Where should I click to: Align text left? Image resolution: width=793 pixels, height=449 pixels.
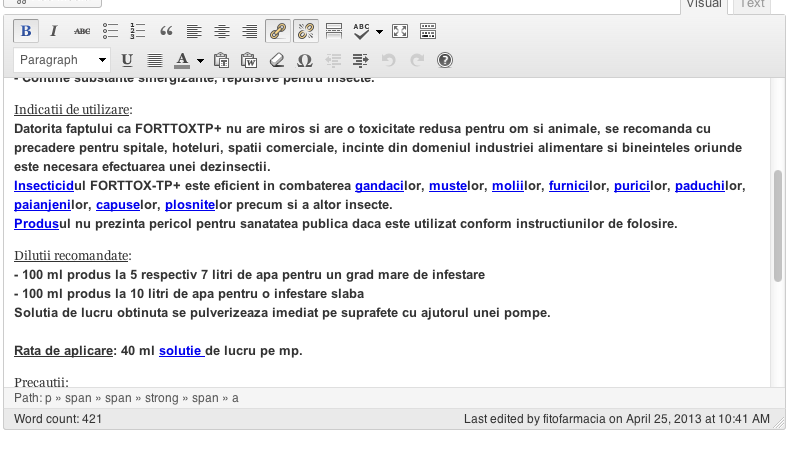pos(194,31)
